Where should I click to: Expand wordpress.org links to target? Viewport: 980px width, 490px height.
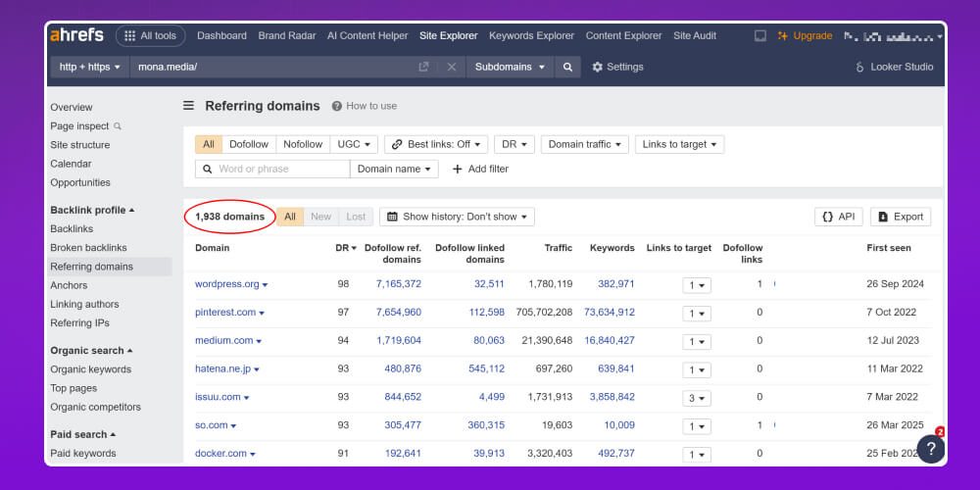pos(697,285)
